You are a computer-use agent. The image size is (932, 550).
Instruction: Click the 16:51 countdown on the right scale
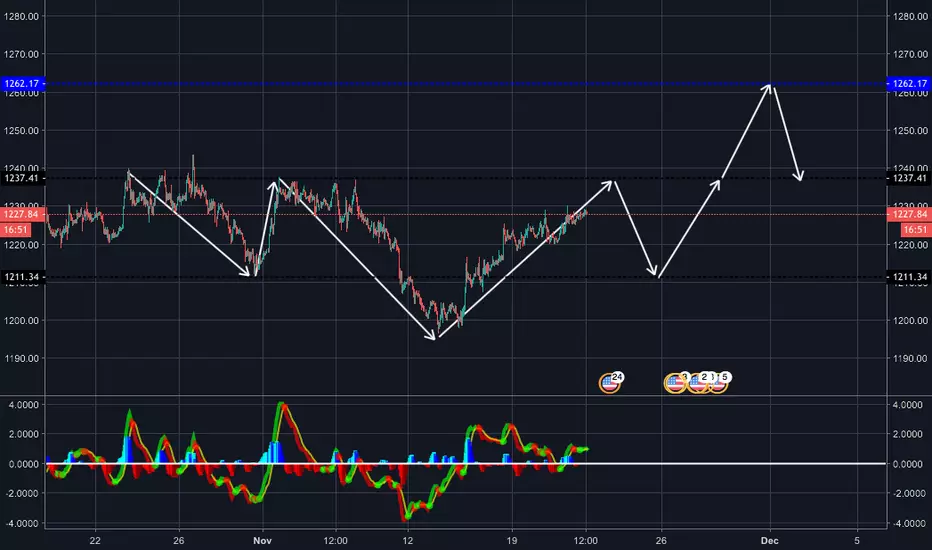[x=915, y=230]
